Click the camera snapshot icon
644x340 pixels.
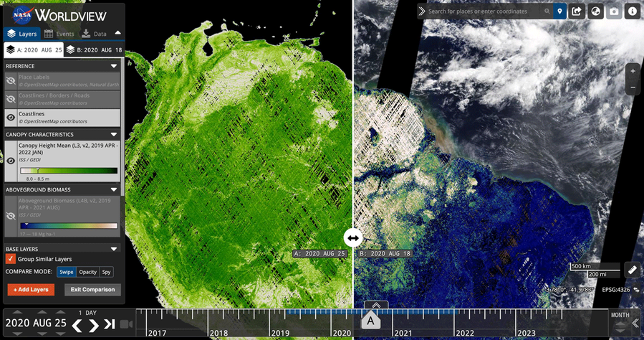pyautogui.click(x=614, y=11)
